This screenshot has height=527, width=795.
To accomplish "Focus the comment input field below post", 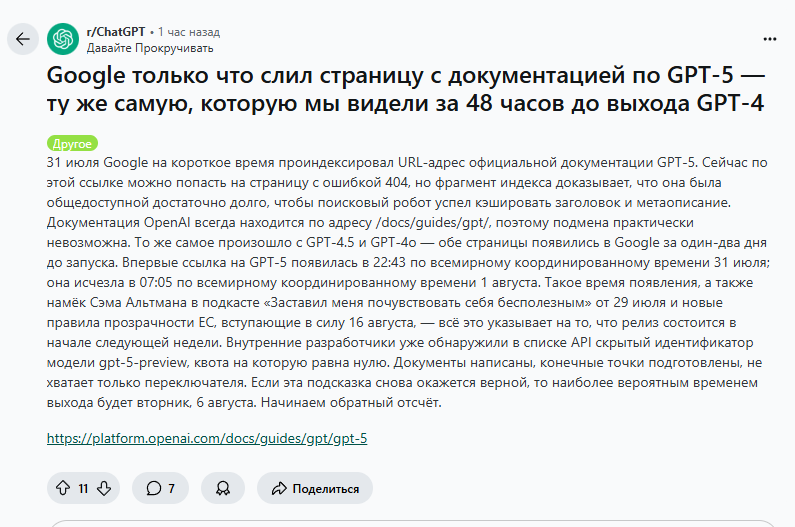I will point(412,523).
